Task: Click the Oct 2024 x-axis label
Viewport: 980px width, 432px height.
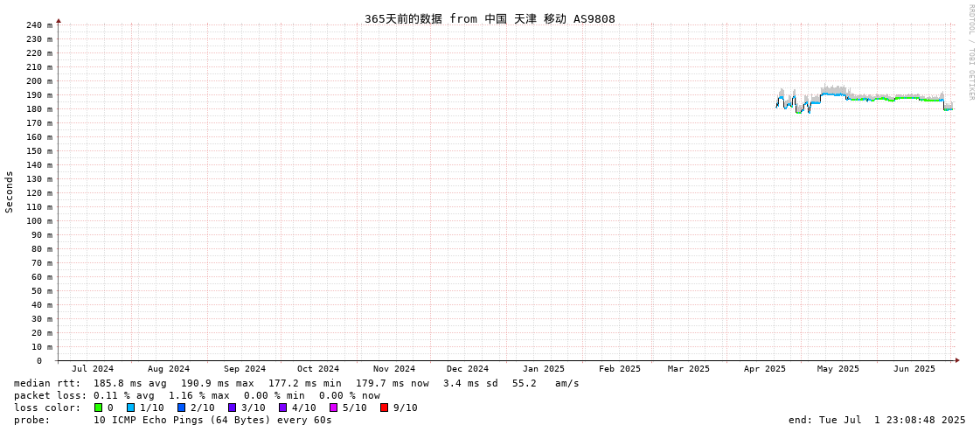Action: point(318,369)
